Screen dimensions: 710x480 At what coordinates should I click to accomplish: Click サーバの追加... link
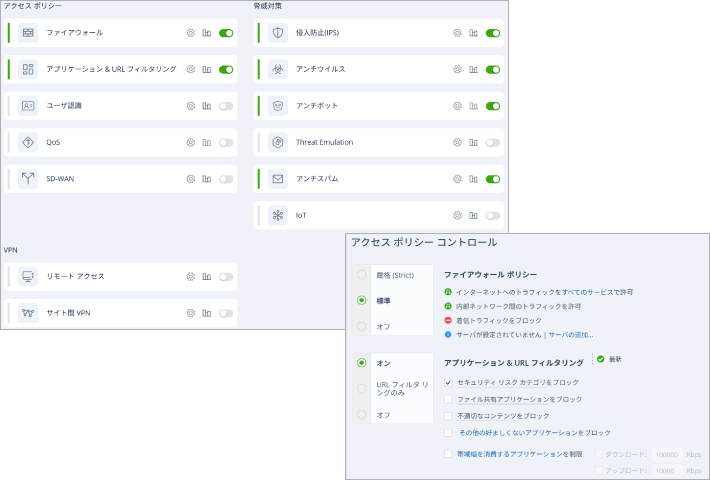571,335
